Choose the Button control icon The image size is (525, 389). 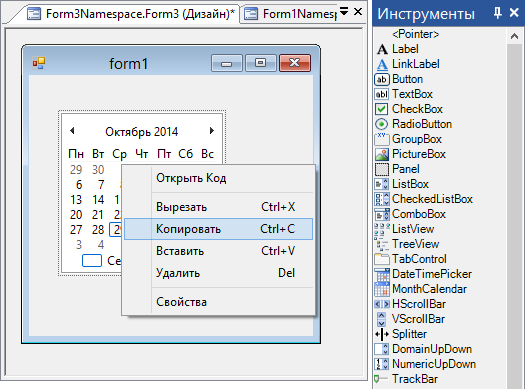(x=382, y=79)
